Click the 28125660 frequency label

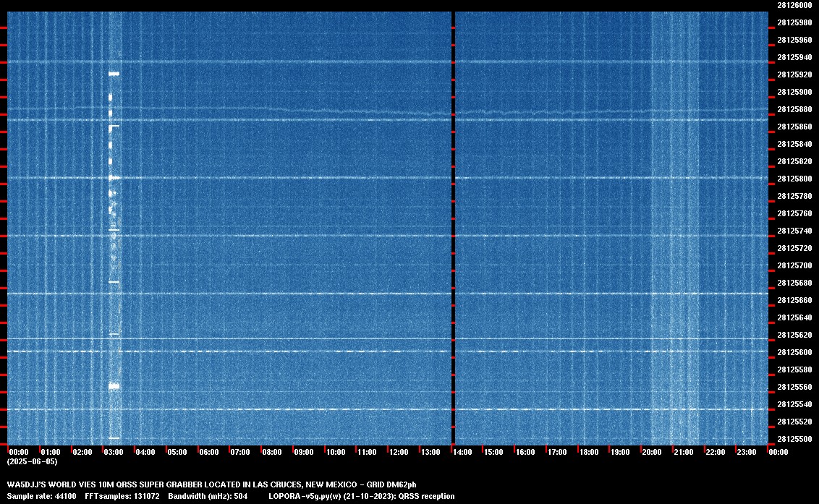click(x=794, y=300)
